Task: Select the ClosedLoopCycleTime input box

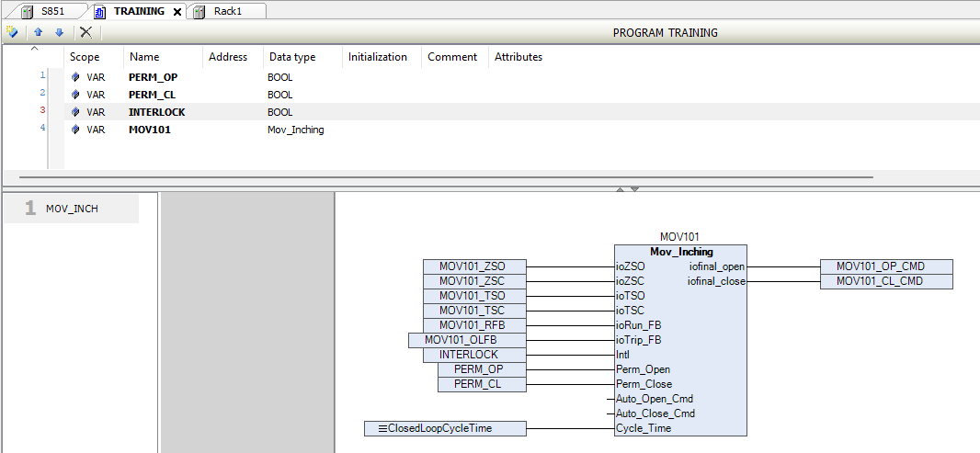Action: (x=445, y=428)
